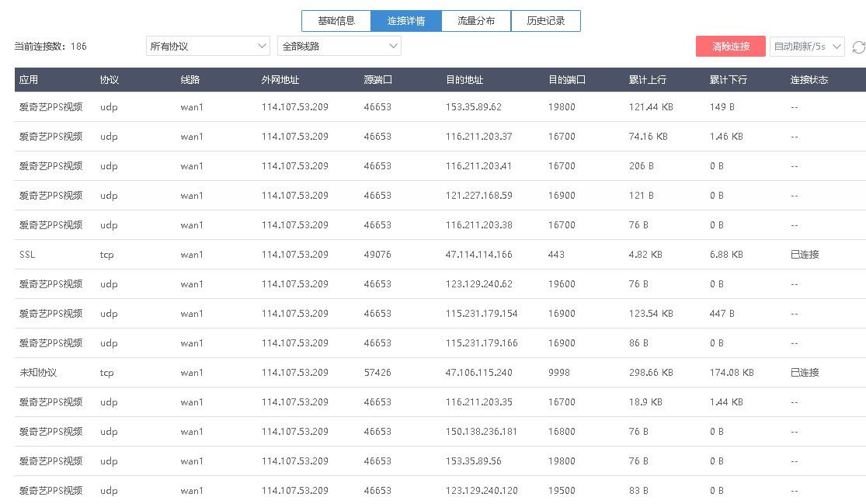Click upload value 18.9 KB
Image resolution: width=866 pixels, height=504 pixels.
645,401
